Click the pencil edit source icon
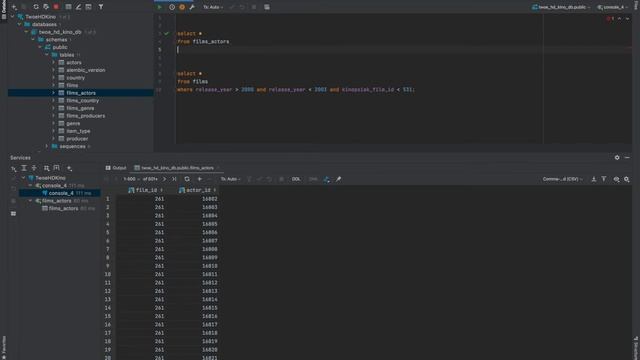Screen dimensions: 640x360 pos(78,7)
